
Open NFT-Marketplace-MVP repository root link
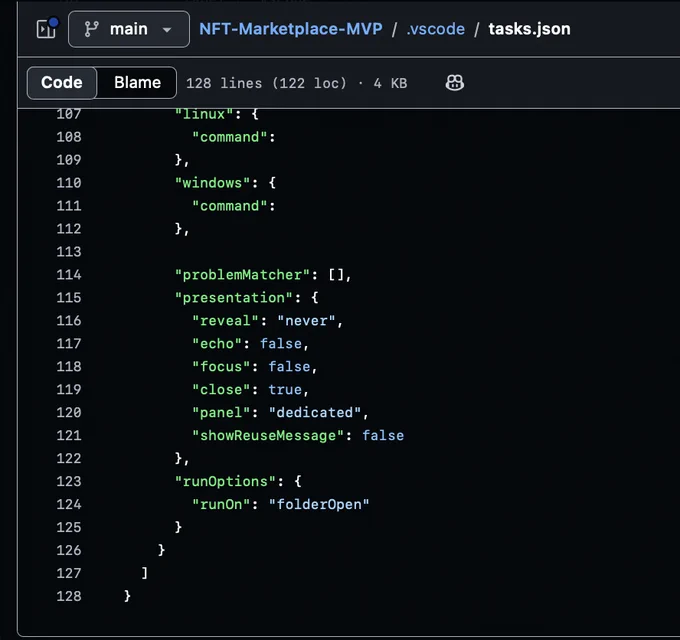point(291,29)
